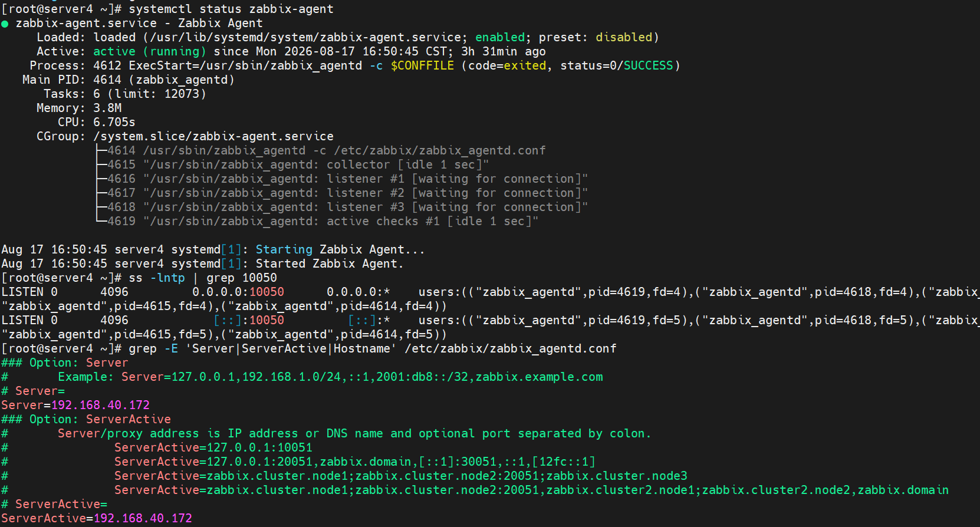980x527 pixels.
Task: Click the 'ServerActive=127.0.0.1:20051,zabbix.domain' example line
Action: coord(355,462)
